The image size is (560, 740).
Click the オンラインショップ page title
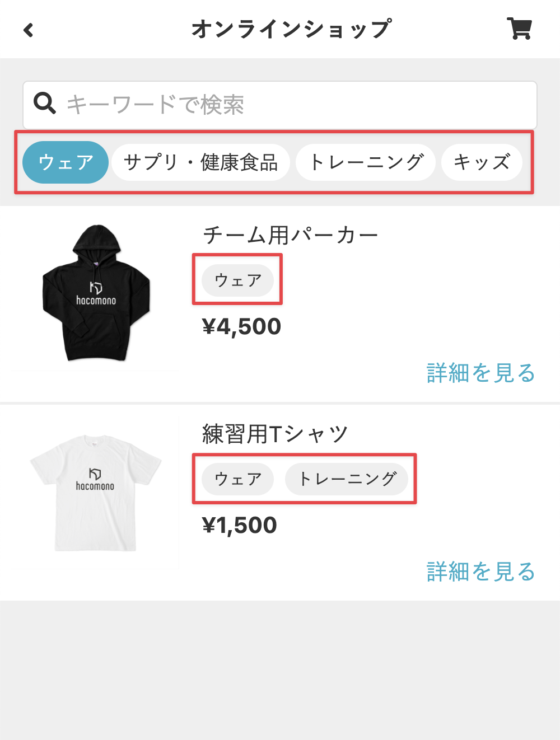pyautogui.click(x=291, y=29)
